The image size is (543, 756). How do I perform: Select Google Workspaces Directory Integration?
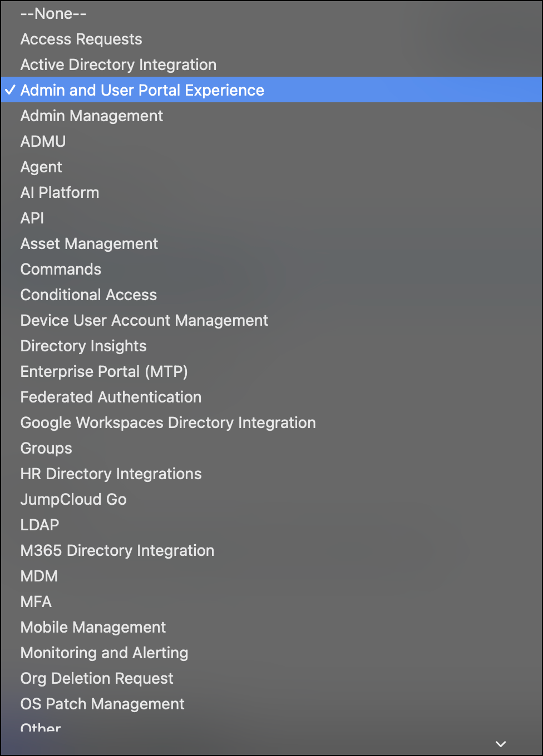pos(167,422)
